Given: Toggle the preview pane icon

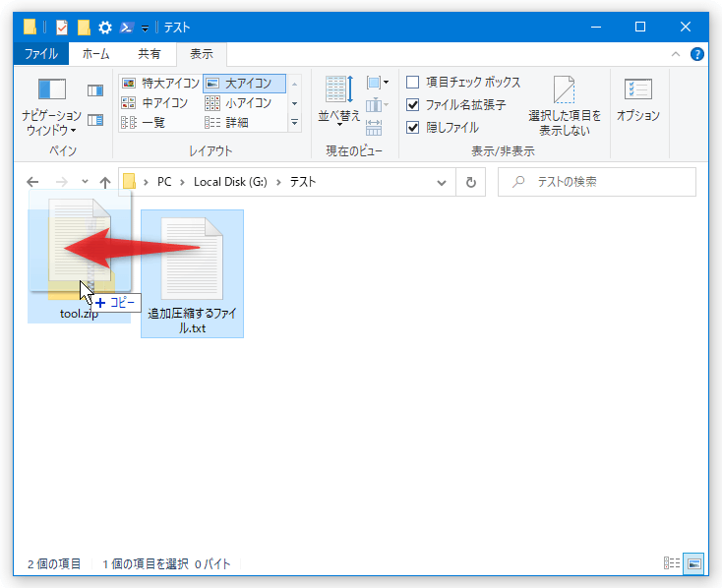Looking at the screenshot, I should 95,90.
